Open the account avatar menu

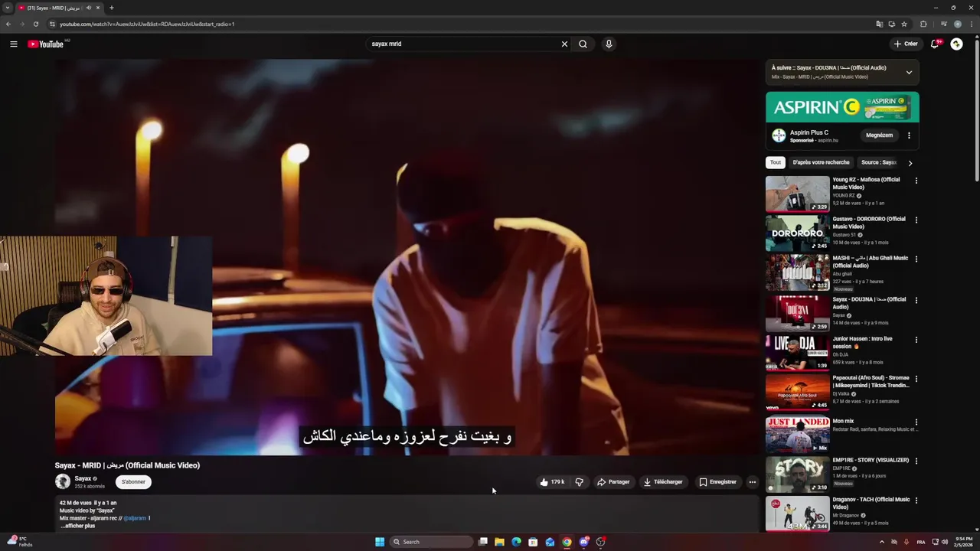(956, 44)
